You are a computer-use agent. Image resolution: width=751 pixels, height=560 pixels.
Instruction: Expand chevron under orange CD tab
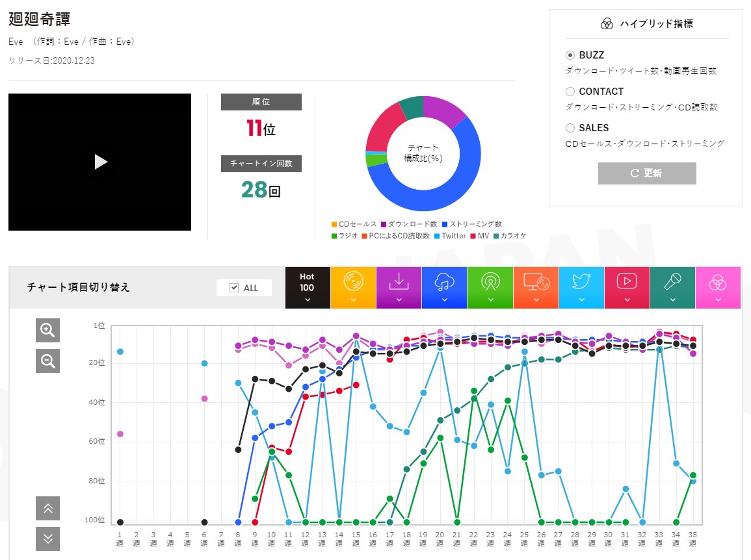(x=353, y=299)
